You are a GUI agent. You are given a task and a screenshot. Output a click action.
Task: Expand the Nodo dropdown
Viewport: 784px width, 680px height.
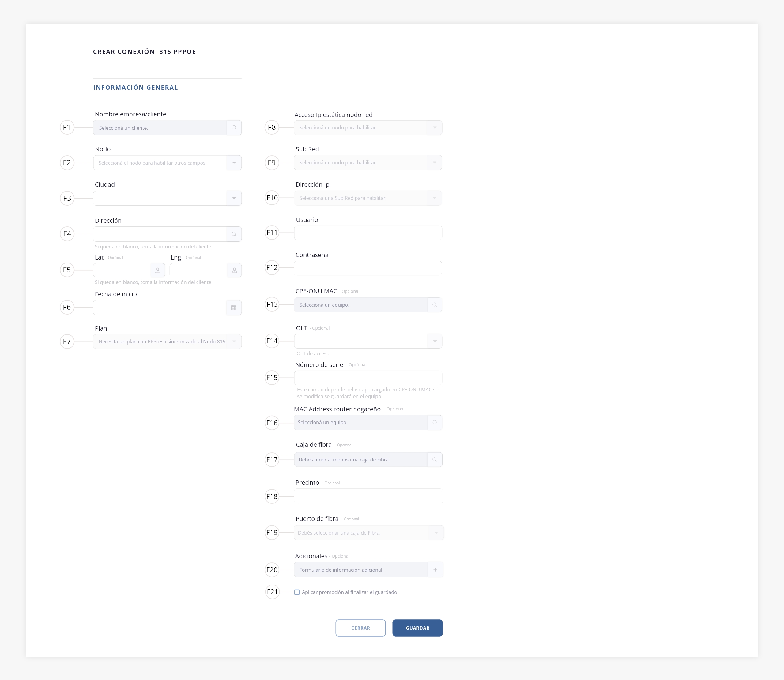(234, 163)
